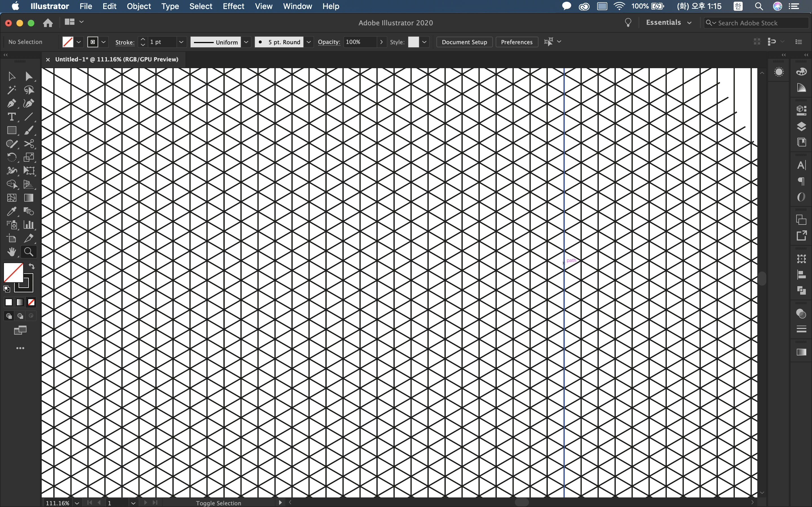The height and width of the screenshot is (507, 812).
Task: Open the Object menu
Action: (x=139, y=6)
